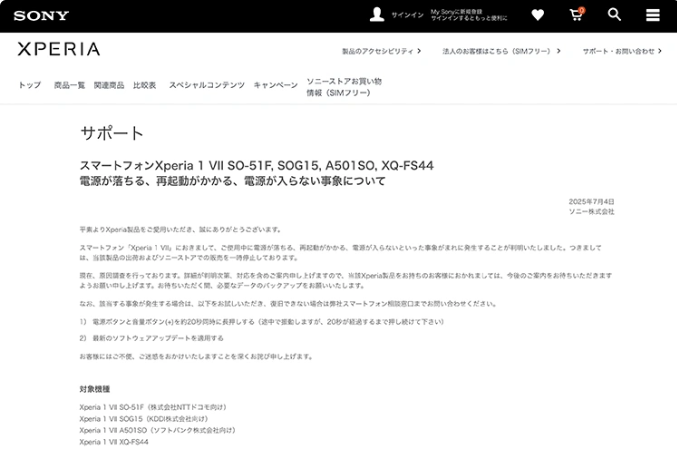Click the Xperia 1 VII XQ-FS44 row

coord(114,442)
